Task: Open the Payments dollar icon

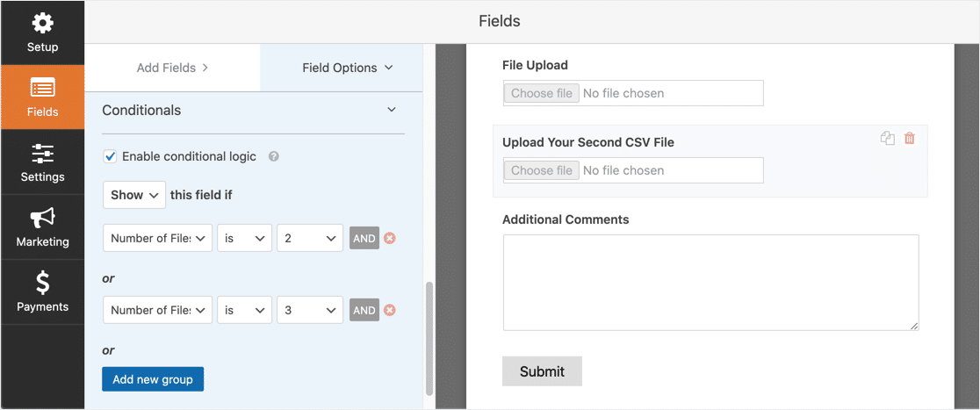Action: (x=42, y=283)
